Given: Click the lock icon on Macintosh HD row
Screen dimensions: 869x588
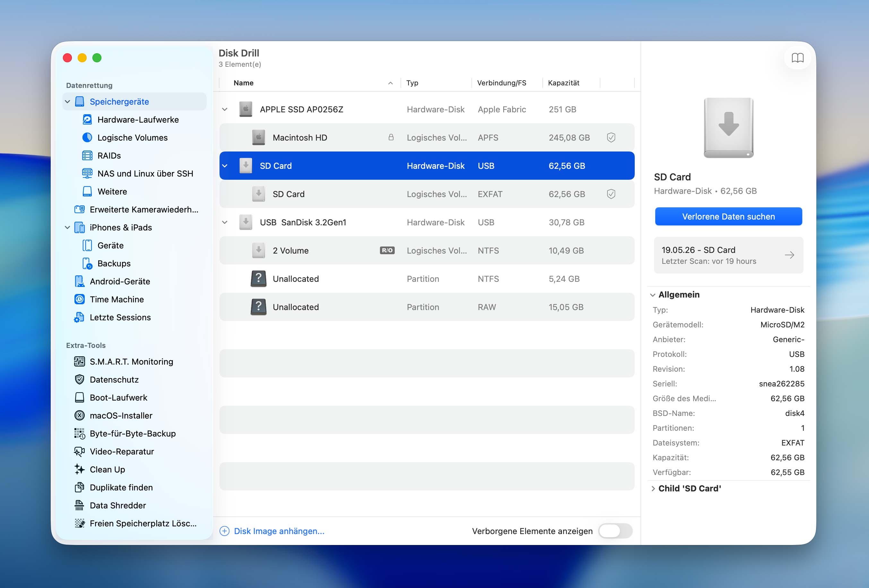Looking at the screenshot, I should pos(391,137).
